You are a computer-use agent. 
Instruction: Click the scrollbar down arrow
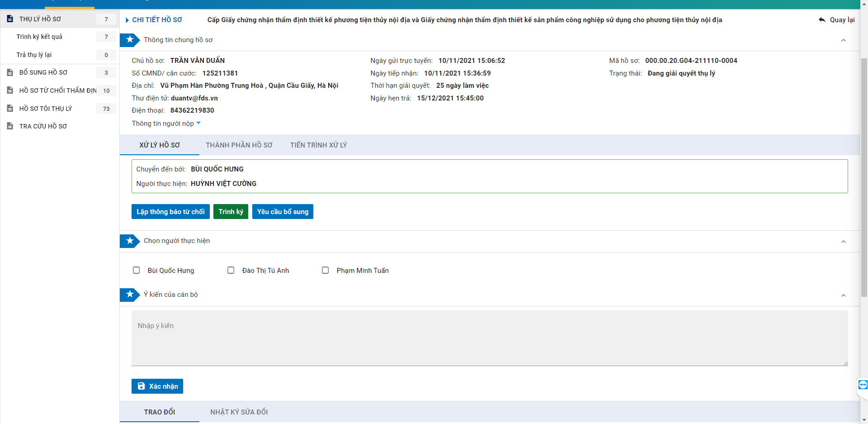pyautogui.click(x=864, y=420)
